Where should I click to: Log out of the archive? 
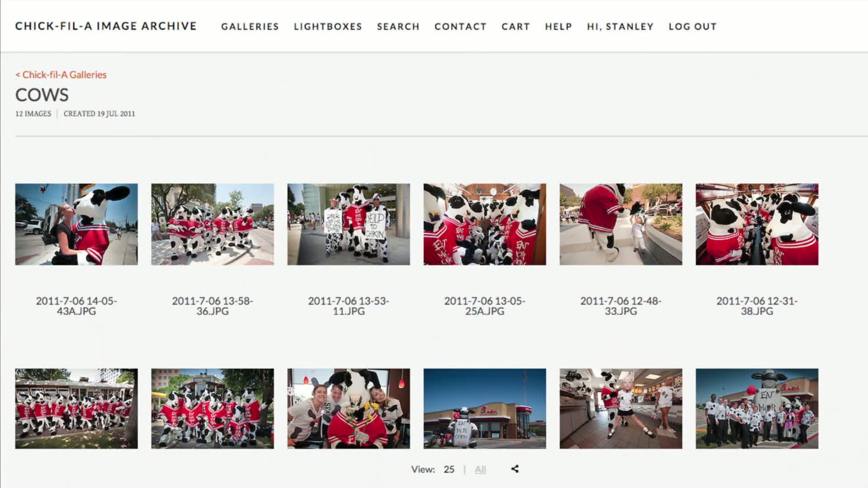point(693,27)
